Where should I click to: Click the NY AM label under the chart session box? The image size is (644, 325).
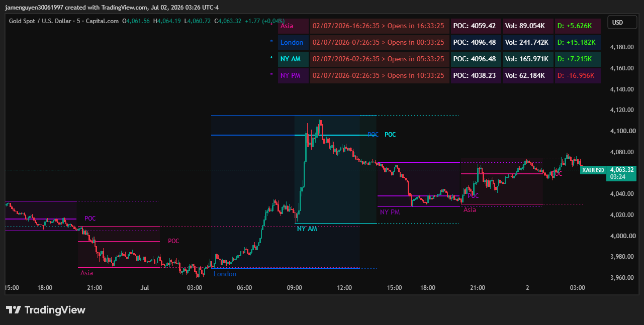click(x=307, y=229)
